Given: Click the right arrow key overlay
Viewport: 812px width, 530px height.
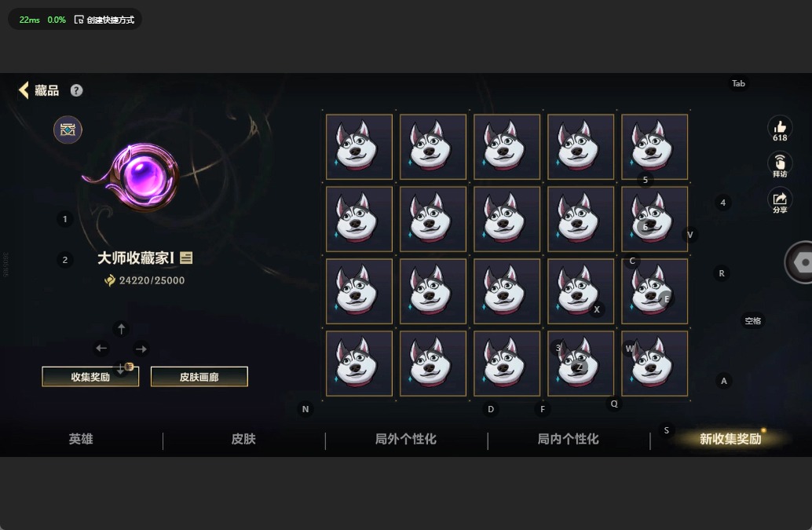Looking at the screenshot, I should pos(141,349).
